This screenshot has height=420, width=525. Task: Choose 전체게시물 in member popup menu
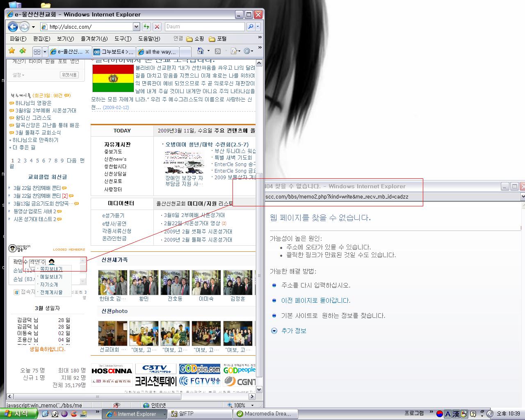51,292
